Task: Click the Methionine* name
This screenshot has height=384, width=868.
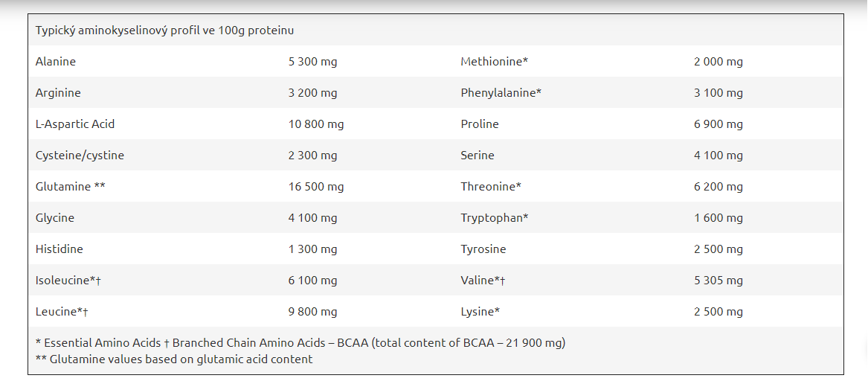Action: click(x=495, y=62)
